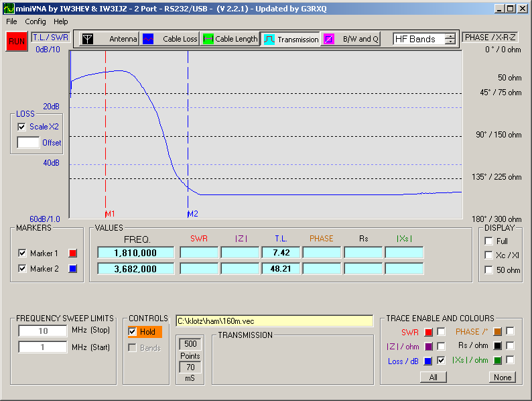
Task: Open the File menu
Action: (11, 21)
